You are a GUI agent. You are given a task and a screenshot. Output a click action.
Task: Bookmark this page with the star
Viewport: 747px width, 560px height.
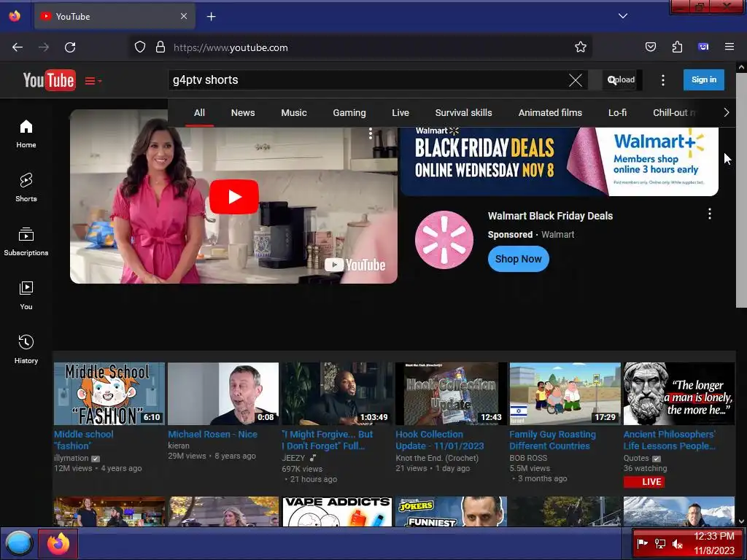[x=580, y=47]
